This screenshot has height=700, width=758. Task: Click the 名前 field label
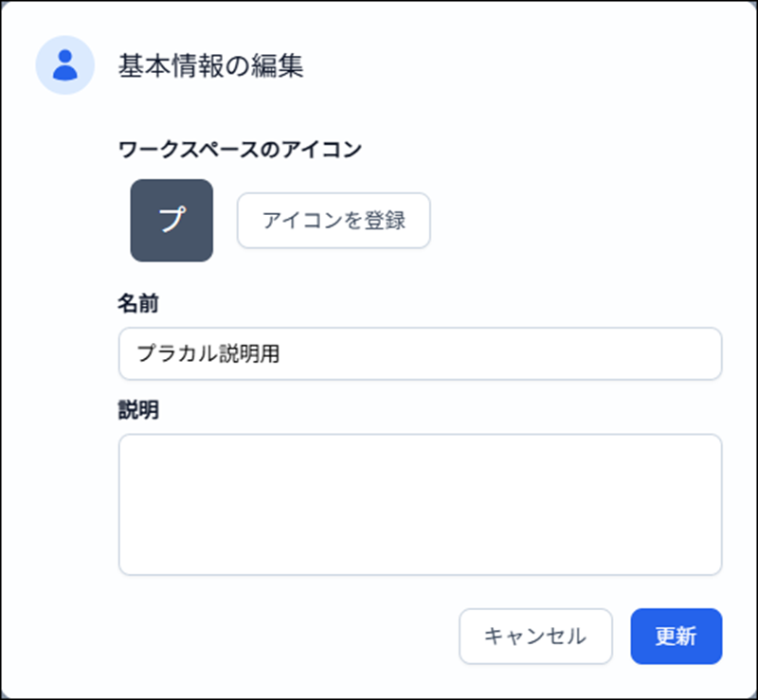138,303
